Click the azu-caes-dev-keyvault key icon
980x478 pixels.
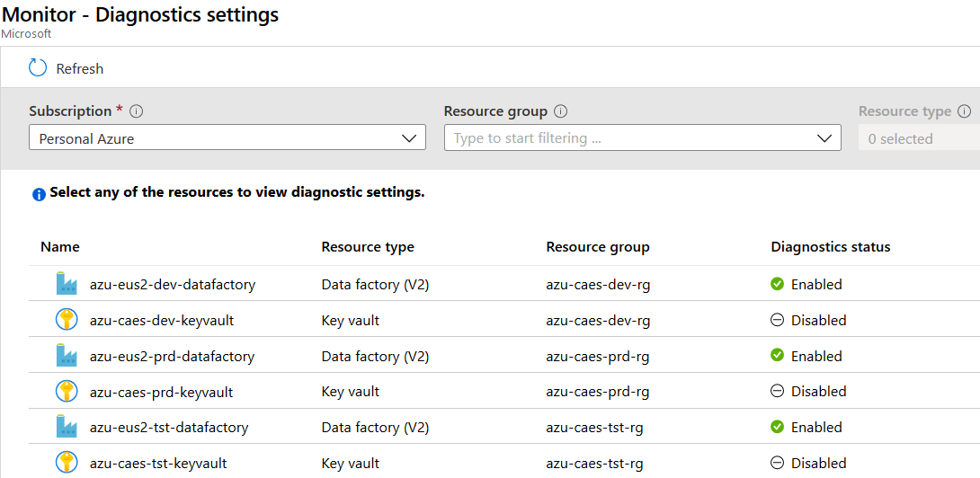(67, 320)
